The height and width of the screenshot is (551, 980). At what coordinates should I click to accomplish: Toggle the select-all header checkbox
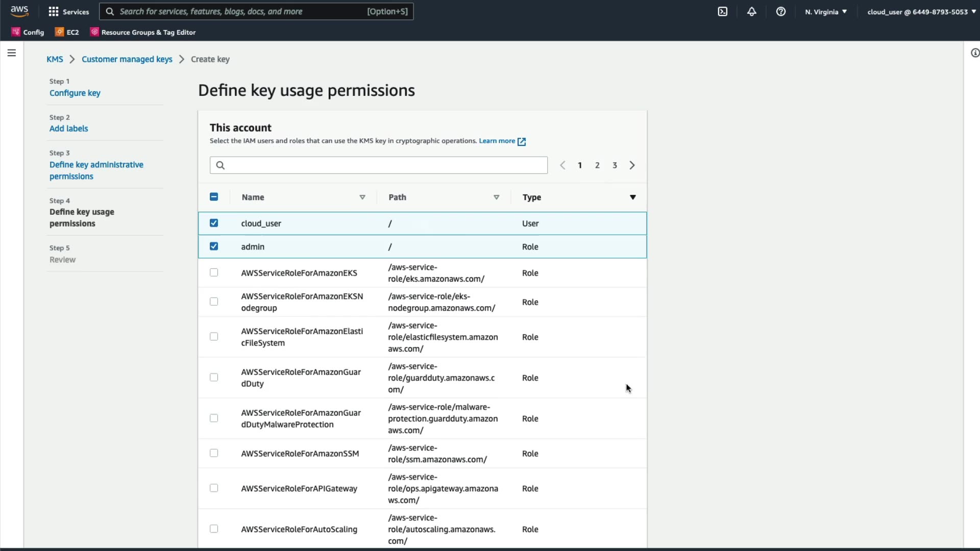tap(214, 197)
